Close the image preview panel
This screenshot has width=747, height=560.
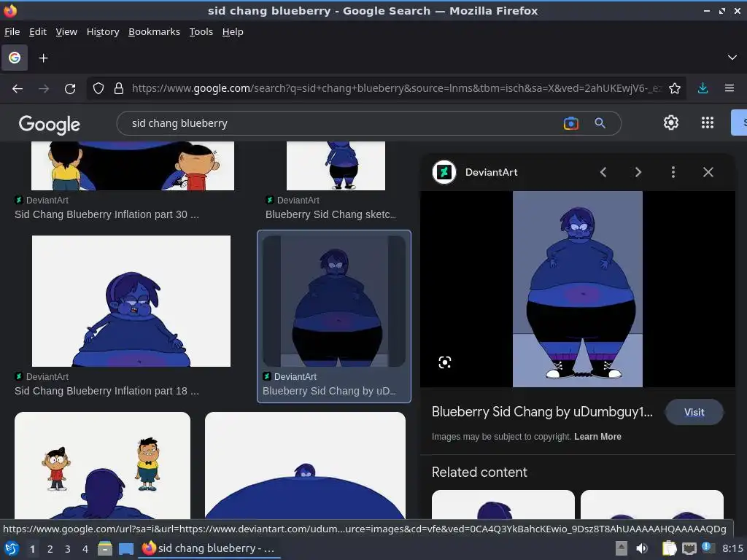tap(708, 172)
